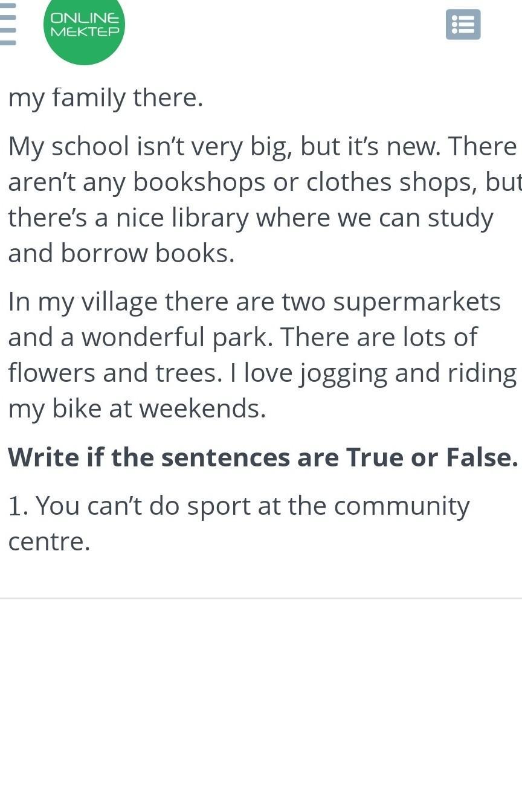Click the paragraph starting 'My school isn't'
The image size is (522, 812).
point(261,199)
